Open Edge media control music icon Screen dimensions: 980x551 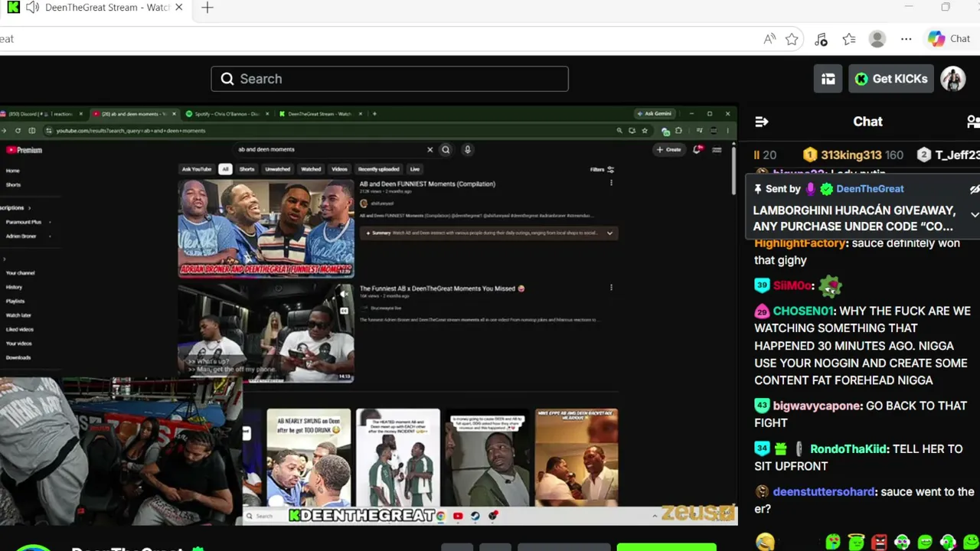point(821,39)
